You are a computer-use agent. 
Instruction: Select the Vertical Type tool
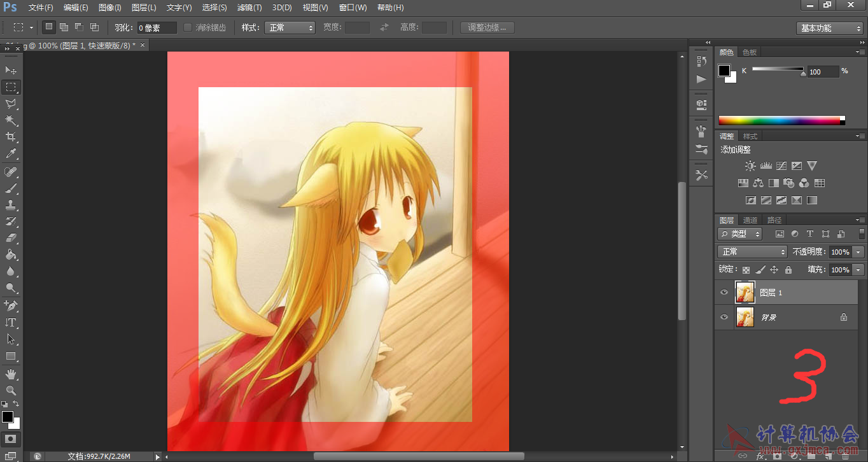pos(11,323)
